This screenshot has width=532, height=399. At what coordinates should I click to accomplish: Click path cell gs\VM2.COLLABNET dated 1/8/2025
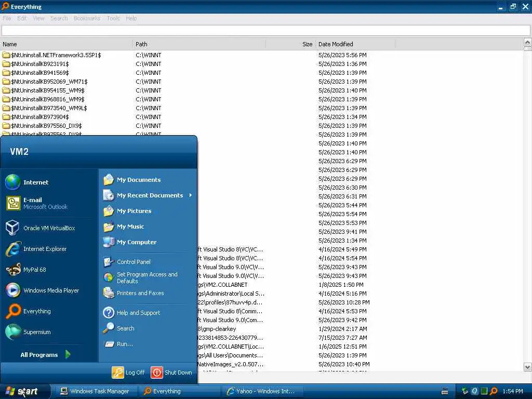click(222, 285)
